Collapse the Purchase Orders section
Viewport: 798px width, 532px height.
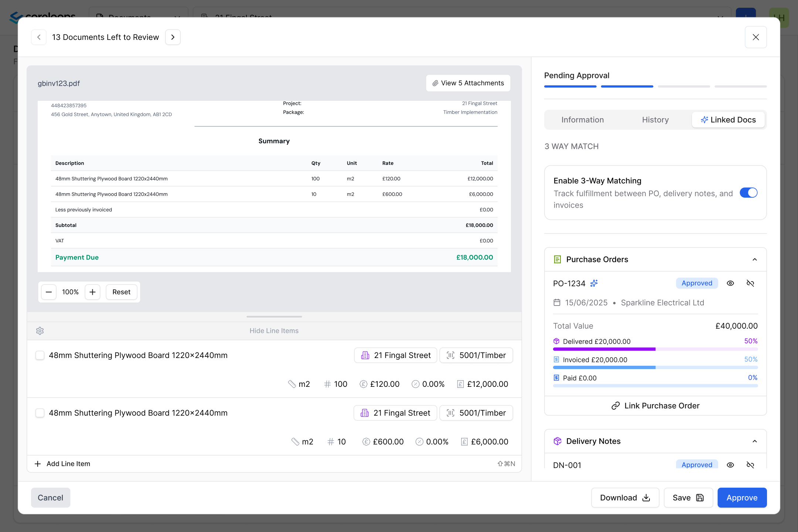754,259
